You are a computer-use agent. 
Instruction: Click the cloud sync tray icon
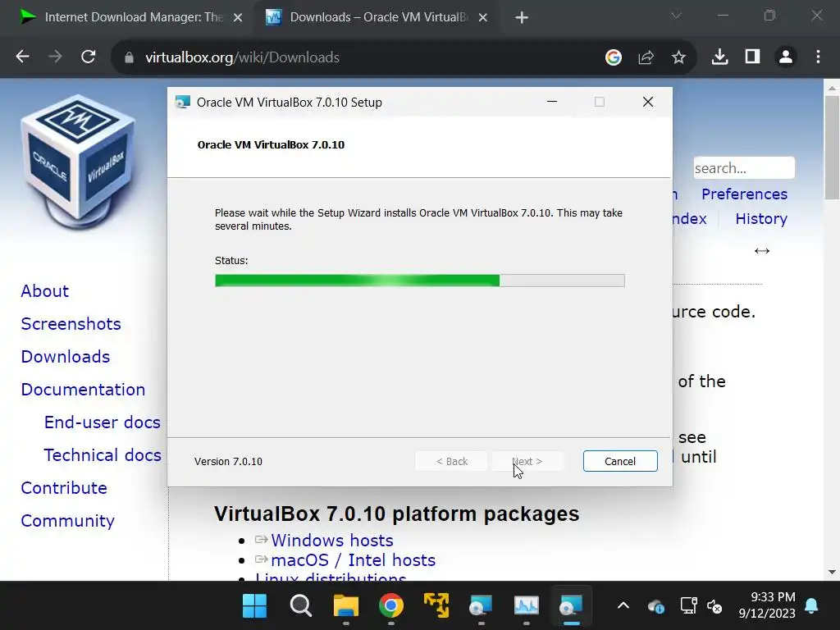pos(655,606)
